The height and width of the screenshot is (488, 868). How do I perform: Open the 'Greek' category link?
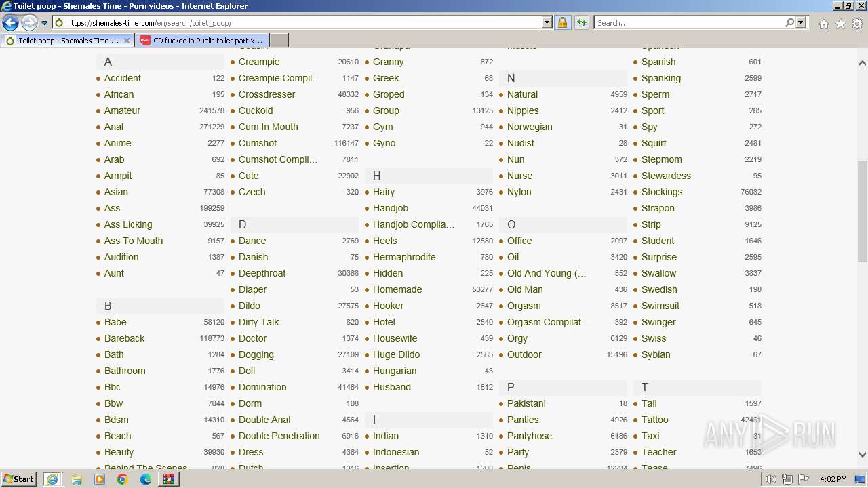(x=386, y=78)
